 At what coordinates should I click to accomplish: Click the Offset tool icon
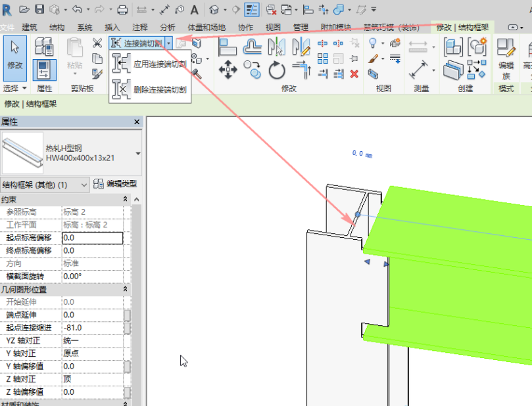253,46
